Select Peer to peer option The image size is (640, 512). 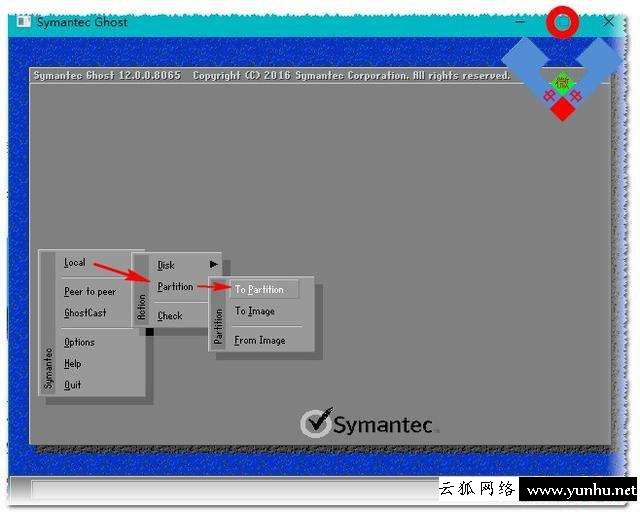pyautogui.click(x=90, y=292)
